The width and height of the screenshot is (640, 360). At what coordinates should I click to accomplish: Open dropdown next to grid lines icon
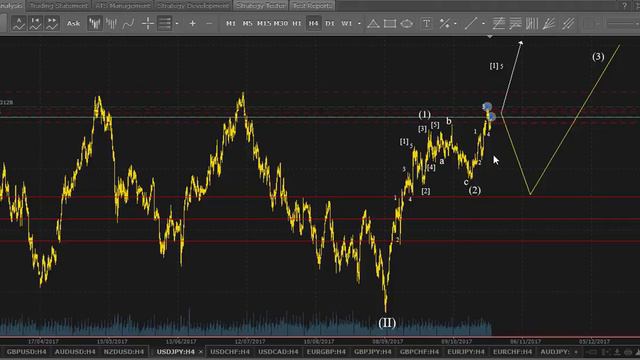coord(177,24)
